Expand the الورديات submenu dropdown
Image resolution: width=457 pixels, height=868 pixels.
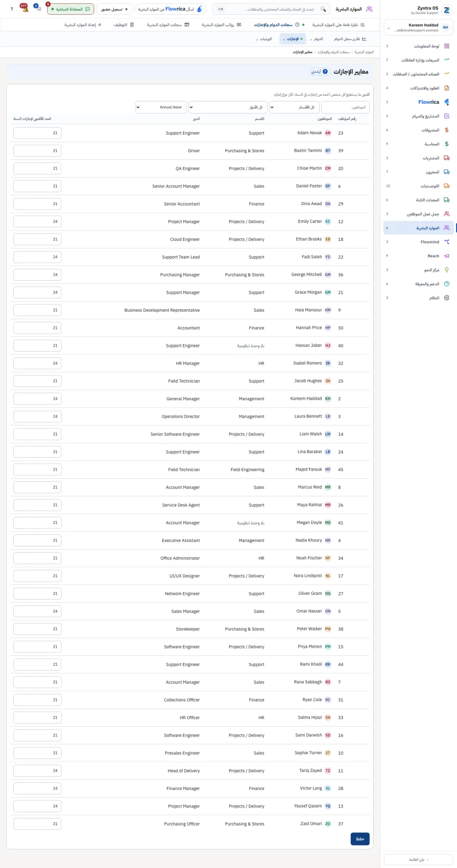pos(264,39)
